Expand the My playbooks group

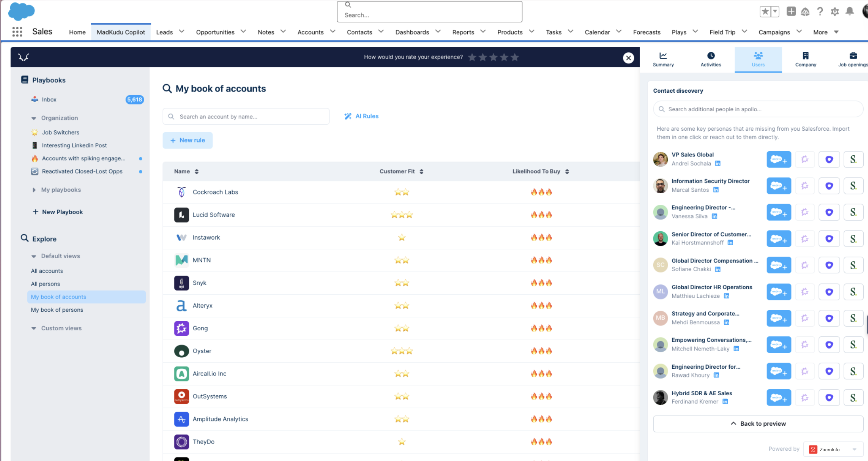(34, 190)
